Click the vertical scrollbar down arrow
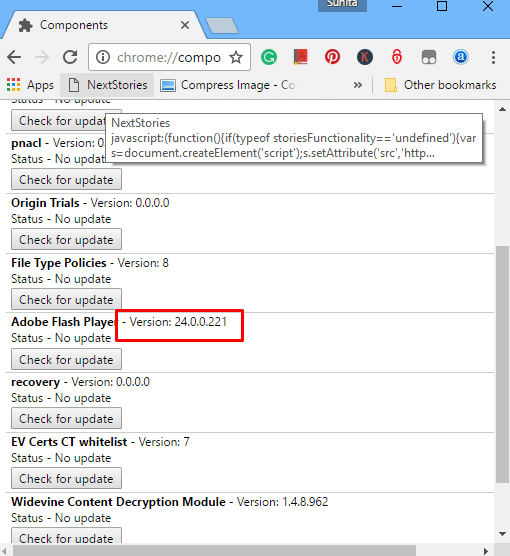Viewport: 510px width, 556px height. (x=502, y=534)
